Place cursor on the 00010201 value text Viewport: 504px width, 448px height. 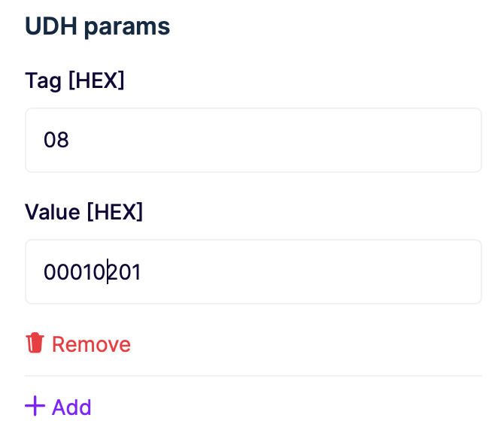pyautogui.click(x=93, y=272)
